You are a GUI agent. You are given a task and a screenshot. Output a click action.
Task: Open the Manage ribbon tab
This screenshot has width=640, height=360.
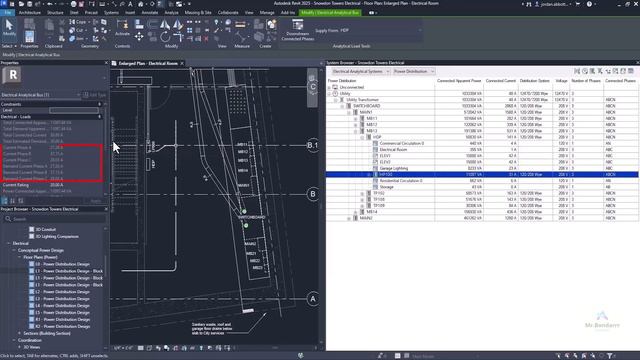pyautogui.click(x=267, y=13)
